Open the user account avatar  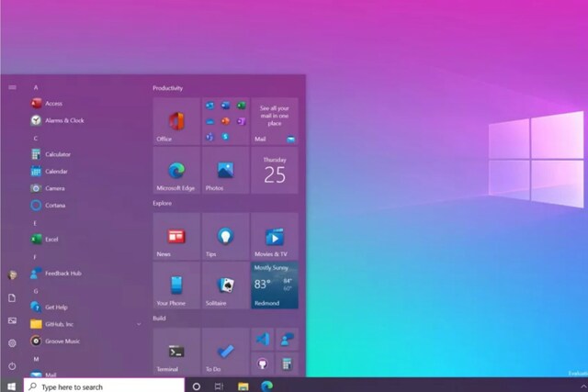(x=12, y=275)
